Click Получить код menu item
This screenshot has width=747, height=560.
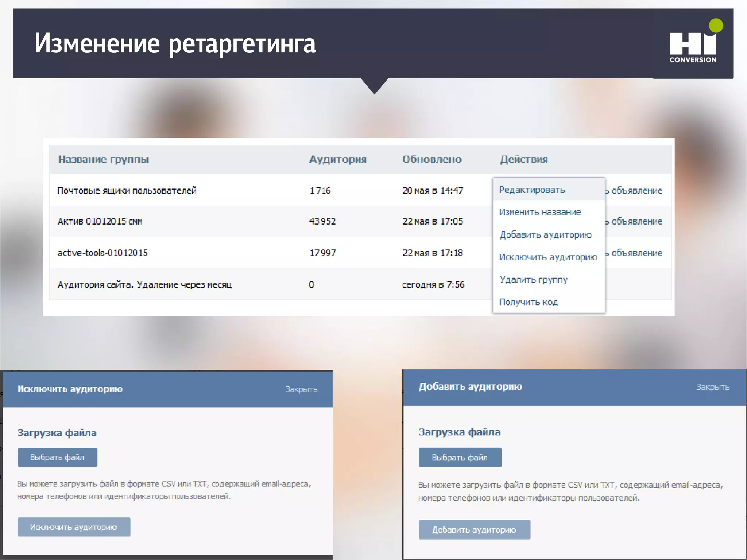tap(529, 302)
